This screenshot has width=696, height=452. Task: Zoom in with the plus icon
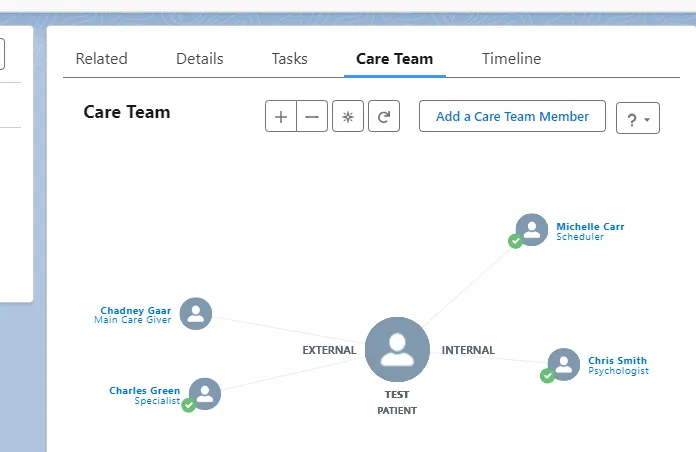[281, 116]
